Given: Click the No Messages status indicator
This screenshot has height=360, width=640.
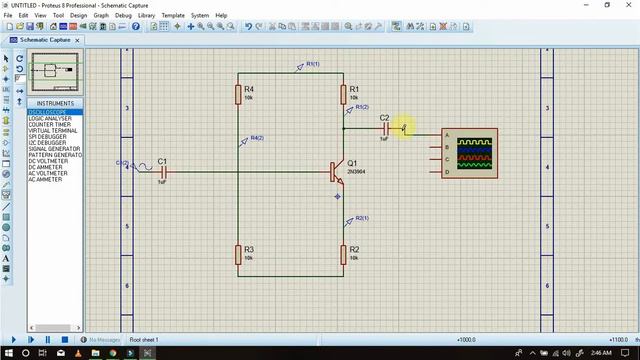Looking at the screenshot, I should pos(100,340).
